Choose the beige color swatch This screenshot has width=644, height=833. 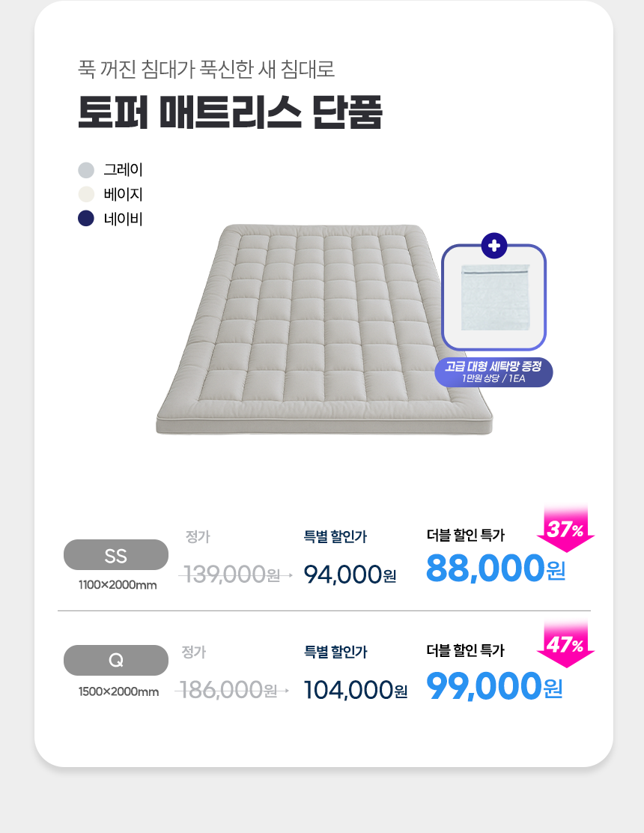click(86, 195)
